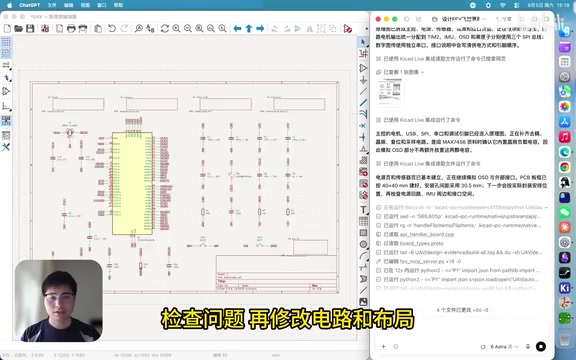
Task: Toggle hidden pins visibility
Action: click(6, 91)
